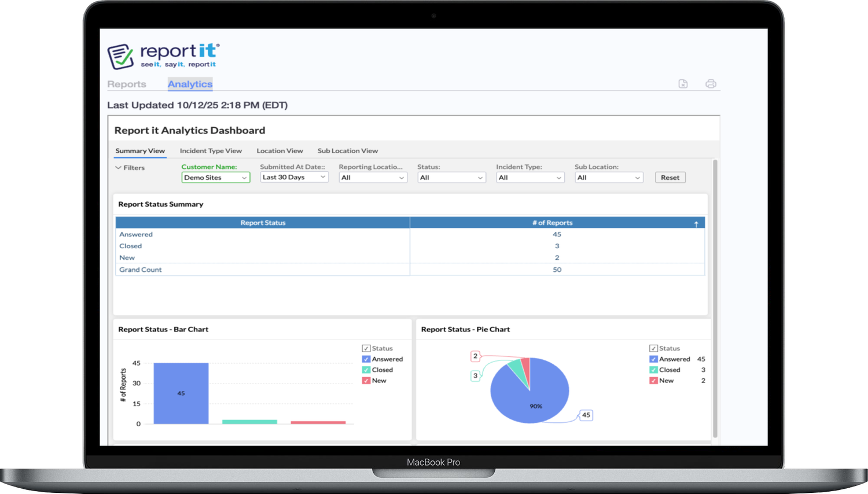Click the printer icon
The width and height of the screenshot is (868, 494).
(x=711, y=84)
